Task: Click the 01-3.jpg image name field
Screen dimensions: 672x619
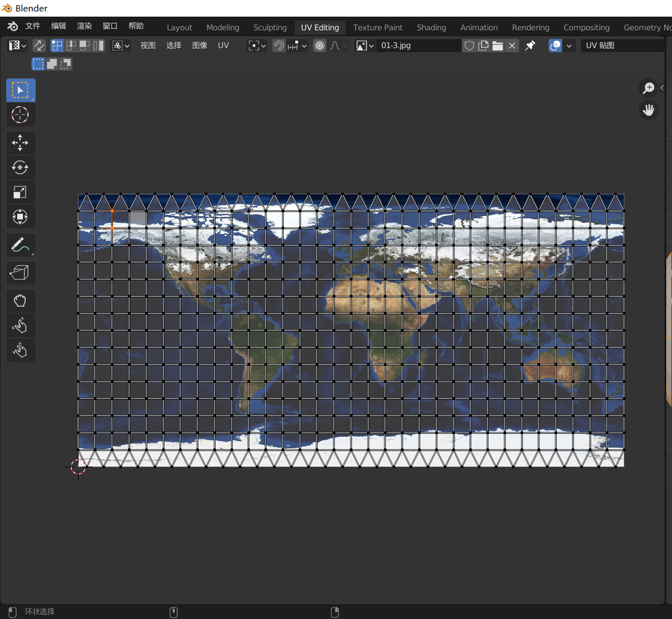Action: click(x=419, y=45)
